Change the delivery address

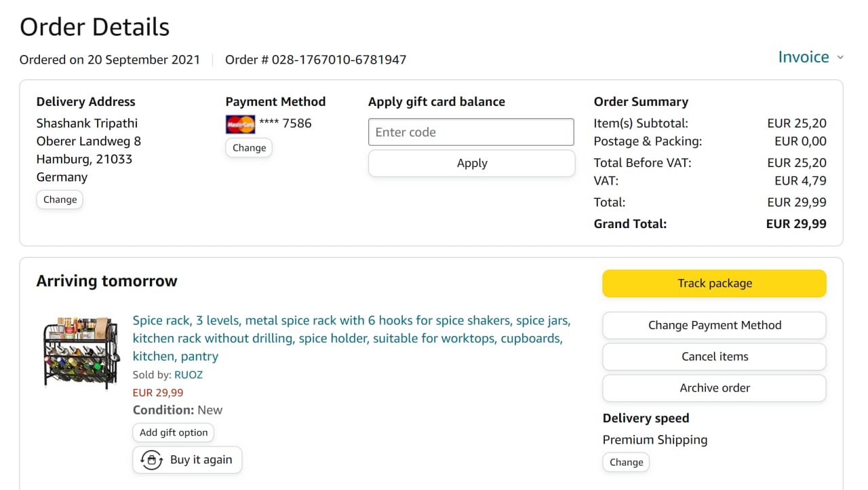[x=60, y=200]
